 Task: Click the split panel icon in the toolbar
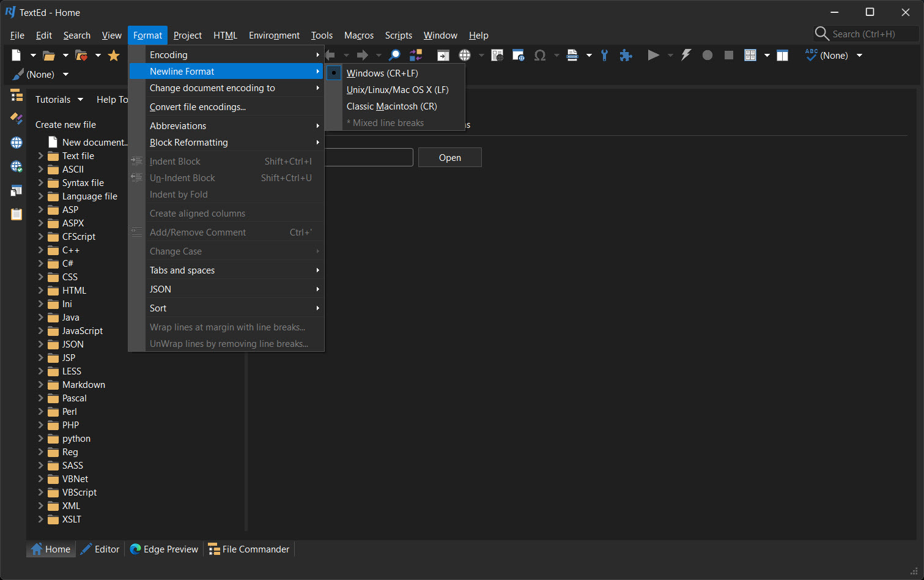(x=782, y=56)
